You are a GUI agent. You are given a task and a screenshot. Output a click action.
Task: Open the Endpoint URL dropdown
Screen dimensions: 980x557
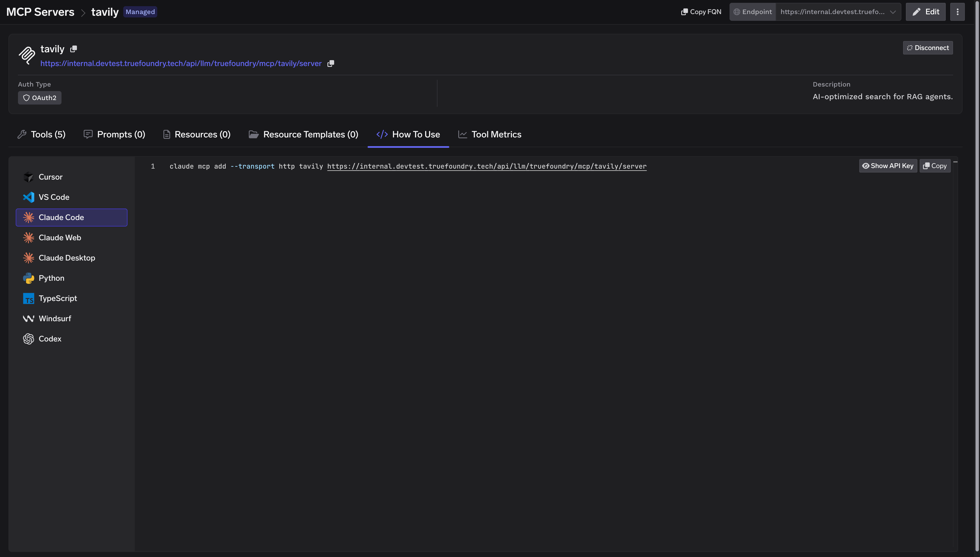(x=838, y=12)
